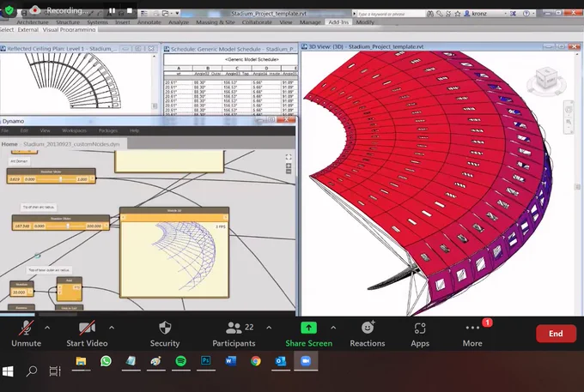
Task: Click the Switch Windows icon in quick access toolbar
Action: click(x=166, y=14)
